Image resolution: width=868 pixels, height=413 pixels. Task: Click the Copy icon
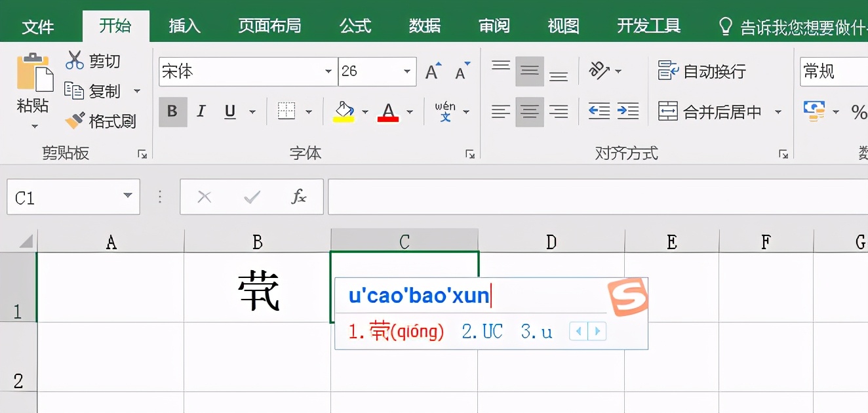(74, 90)
